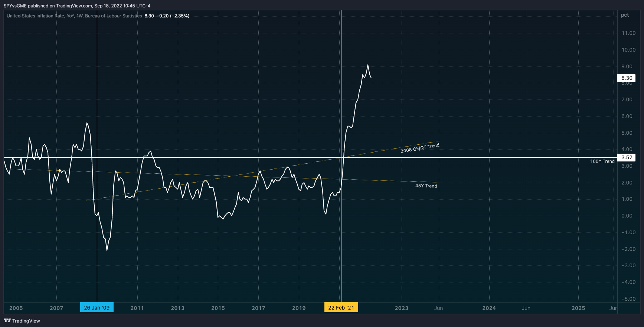Viewport: 644px width, 327px height.
Task: Click the 2005 time axis label
Action: point(16,308)
